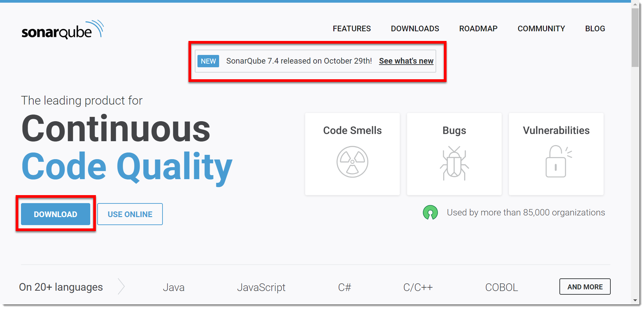Viewport: 644px width, 309px height.
Task: Select the C# language link
Action: [x=344, y=287]
